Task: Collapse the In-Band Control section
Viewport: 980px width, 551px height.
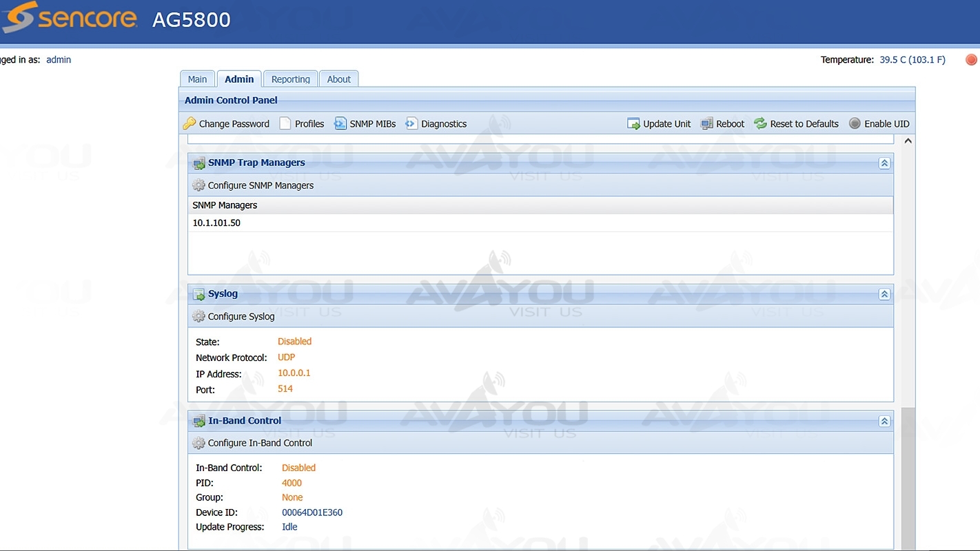Action: click(884, 421)
